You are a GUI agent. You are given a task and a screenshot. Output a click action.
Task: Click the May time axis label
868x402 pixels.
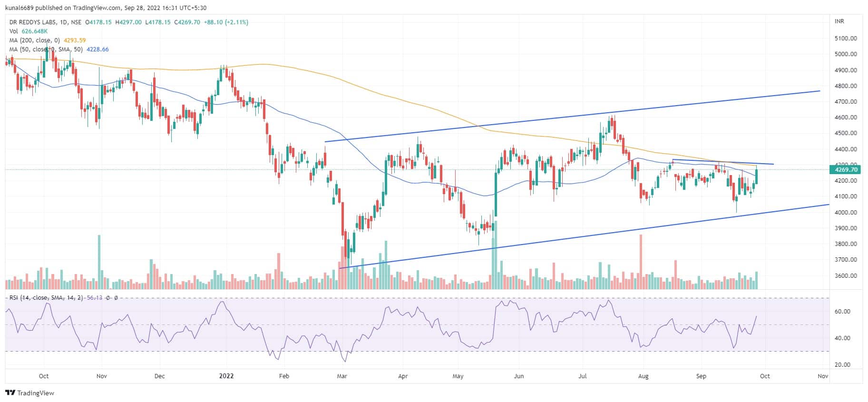point(458,376)
